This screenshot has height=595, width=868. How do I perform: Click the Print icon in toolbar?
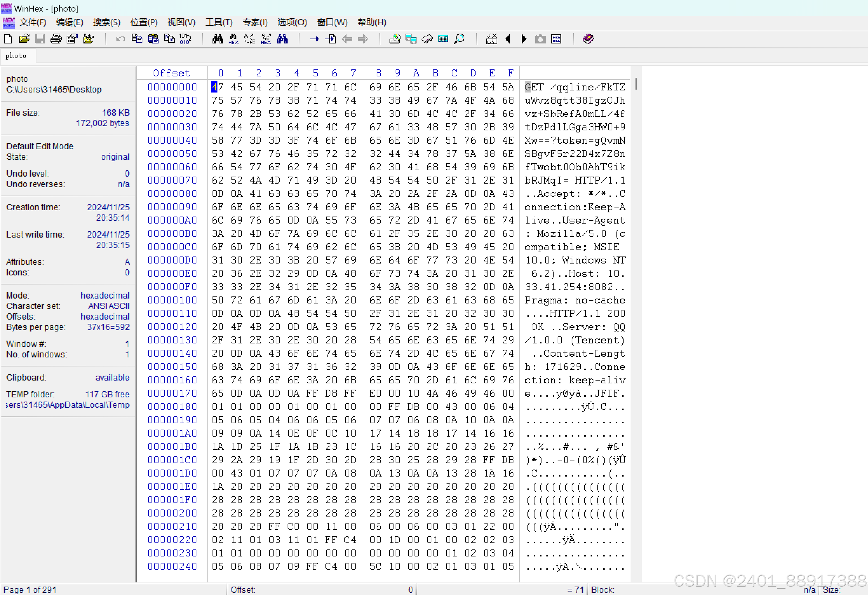(x=56, y=39)
